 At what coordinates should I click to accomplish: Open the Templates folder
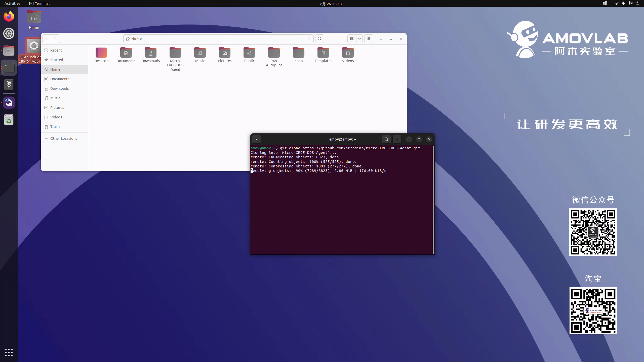323,55
